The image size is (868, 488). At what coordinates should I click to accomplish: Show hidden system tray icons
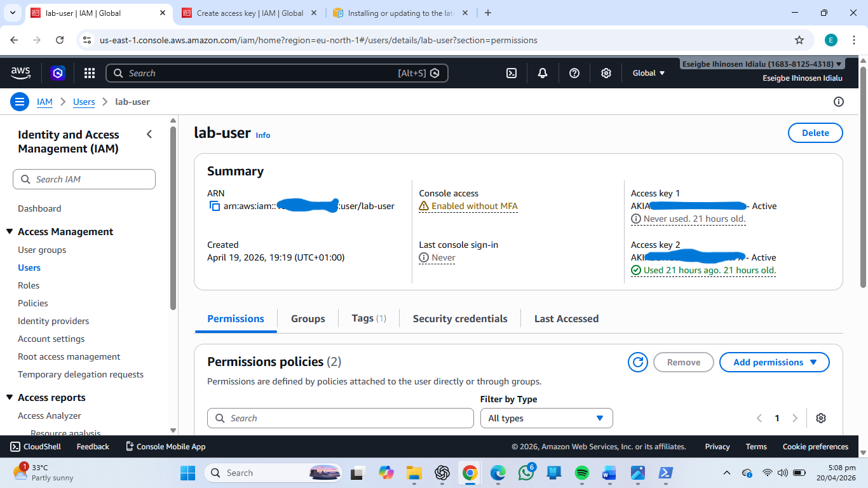[727, 473]
